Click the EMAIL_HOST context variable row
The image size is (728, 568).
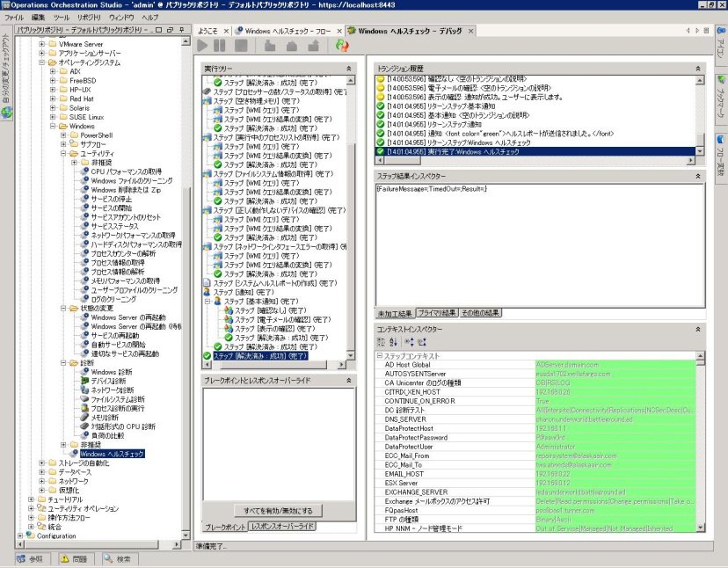[535, 474]
